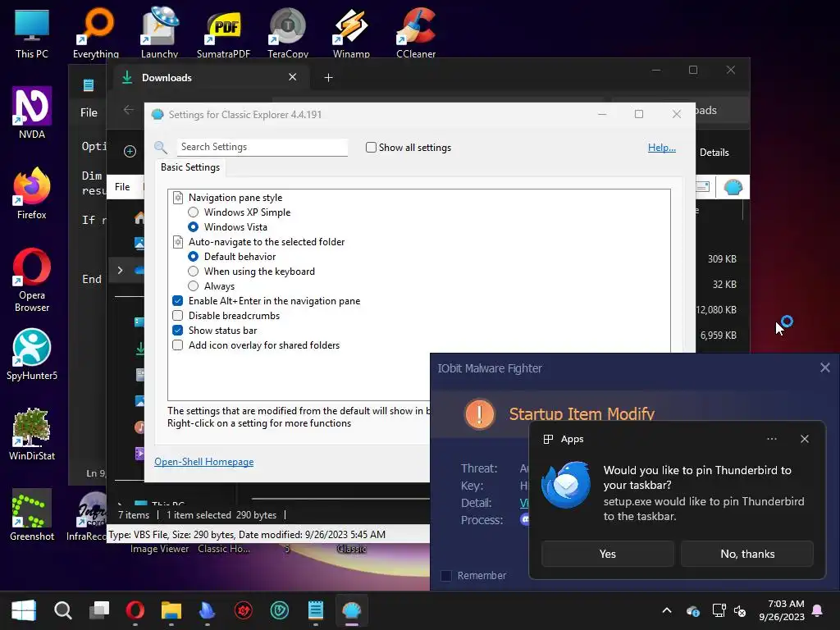Toggle Show status bar checkbox
840x630 pixels.
177,331
